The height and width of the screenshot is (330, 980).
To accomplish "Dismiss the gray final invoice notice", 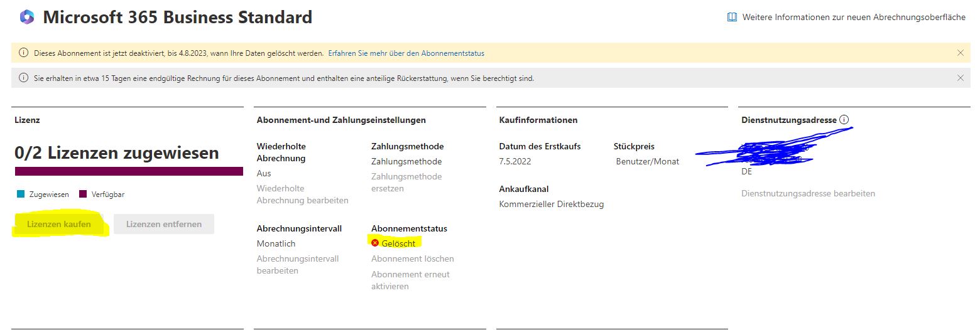I will pos(960,78).
